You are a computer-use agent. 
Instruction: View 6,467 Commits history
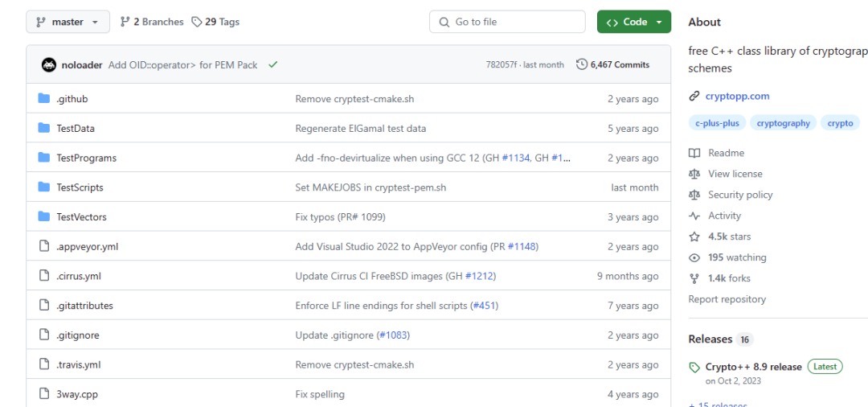click(620, 65)
